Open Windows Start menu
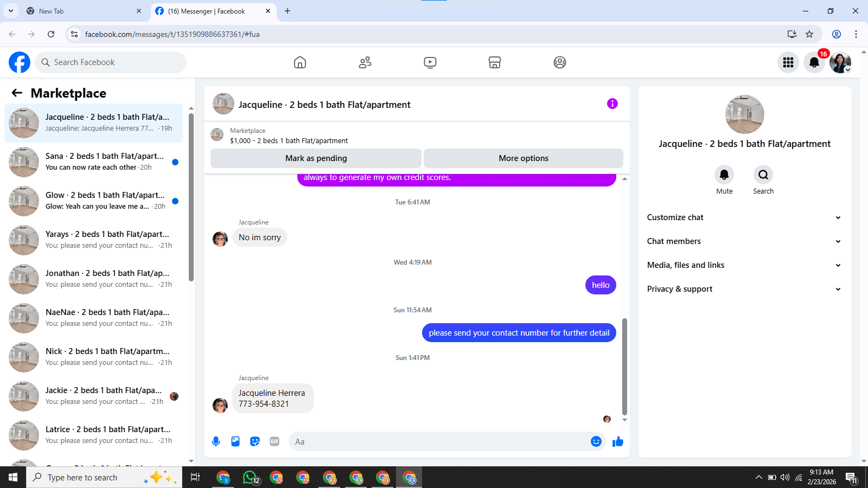868x488 pixels. click(13, 478)
